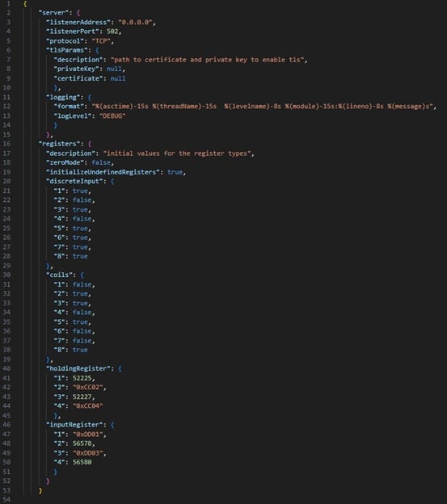Click the "0xCC04" value
Viewport: 447px width, 504px height.
(x=88, y=406)
